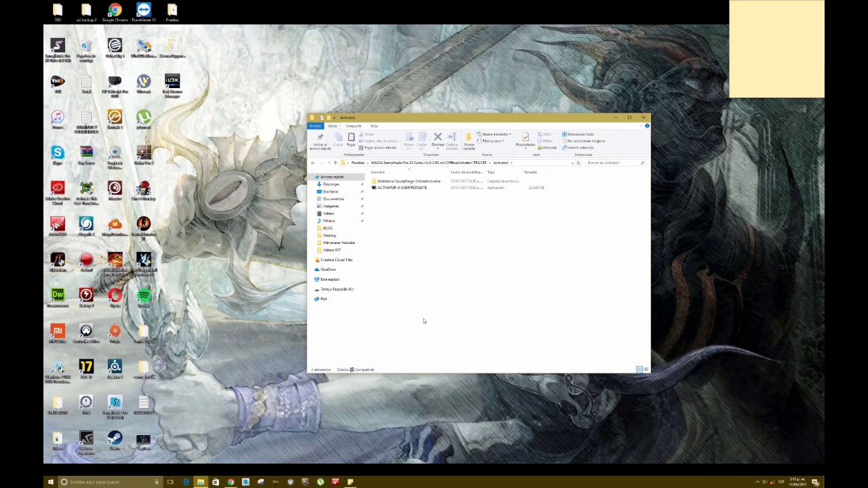Click Windows Start button on taskbar

click(50, 482)
